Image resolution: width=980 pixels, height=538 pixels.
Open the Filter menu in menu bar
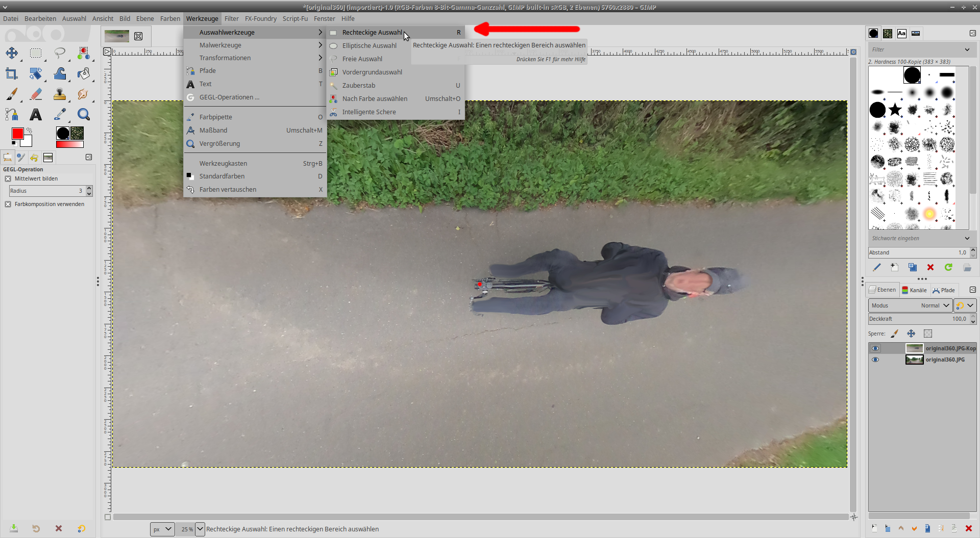231,19
